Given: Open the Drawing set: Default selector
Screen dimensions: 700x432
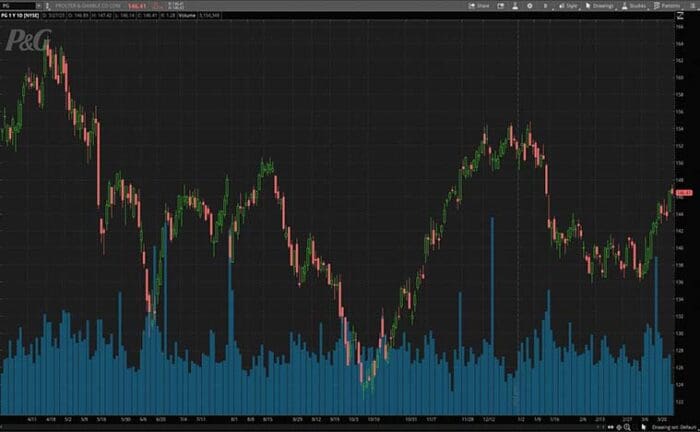Looking at the screenshot, I should point(674,427).
